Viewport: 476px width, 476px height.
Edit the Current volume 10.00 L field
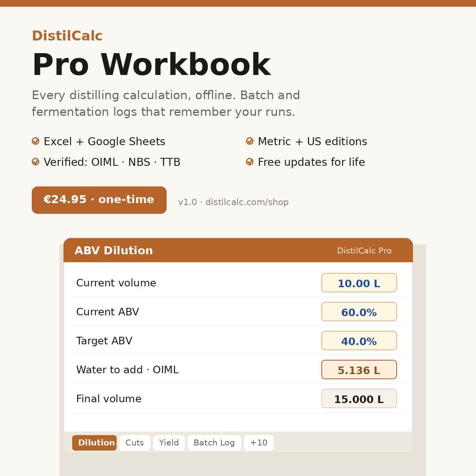pyautogui.click(x=359, y=283)
